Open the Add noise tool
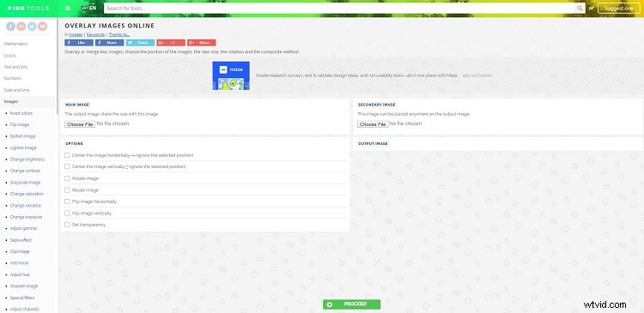644x313 pixels. [x=19, y=263]
